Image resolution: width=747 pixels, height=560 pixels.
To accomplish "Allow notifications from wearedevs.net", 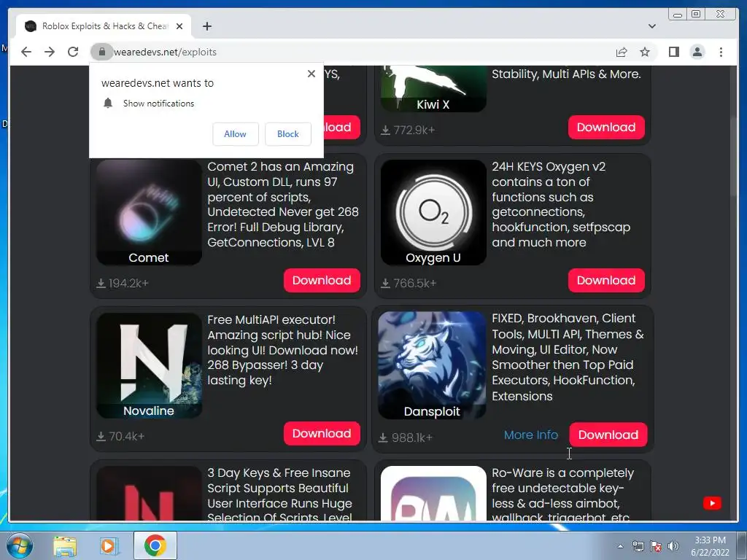I will click(236, 134).
